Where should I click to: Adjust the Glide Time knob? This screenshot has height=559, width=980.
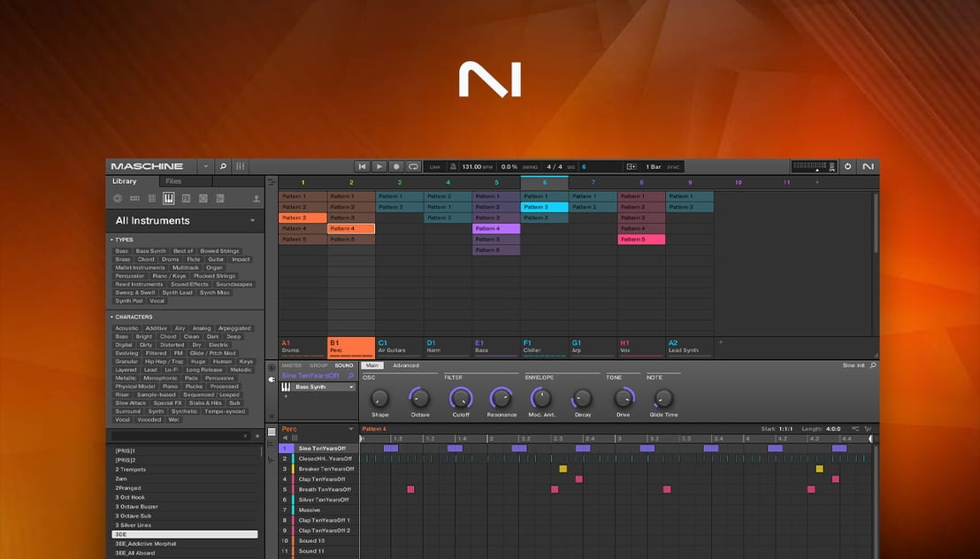663,398
